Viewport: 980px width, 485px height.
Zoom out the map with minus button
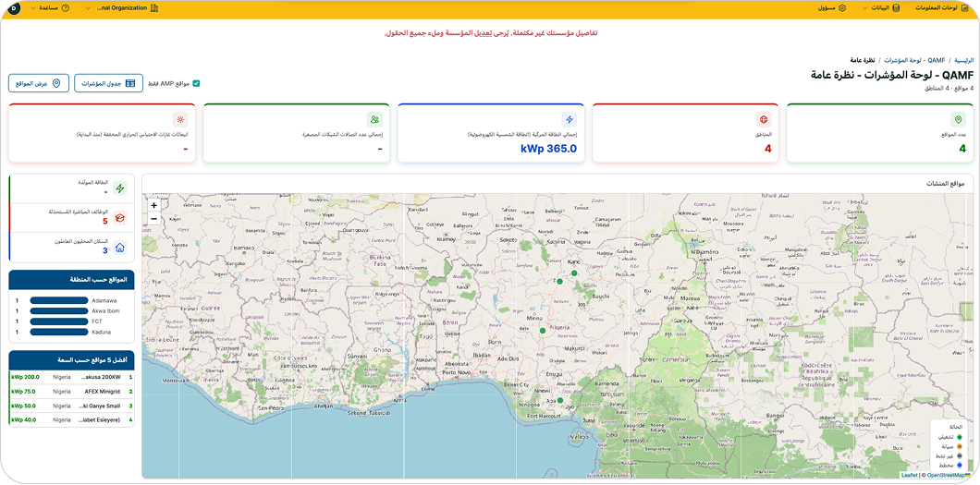click(153, 218)
